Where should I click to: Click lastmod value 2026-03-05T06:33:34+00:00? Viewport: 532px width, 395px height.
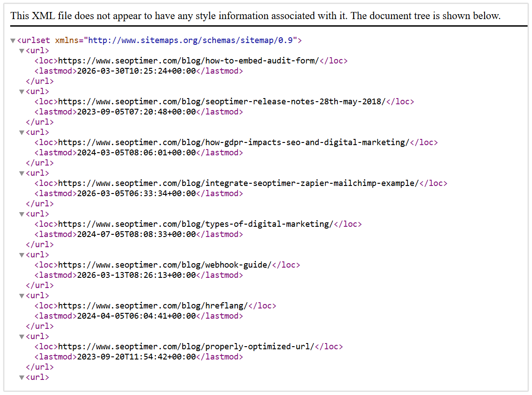[137, 194]
